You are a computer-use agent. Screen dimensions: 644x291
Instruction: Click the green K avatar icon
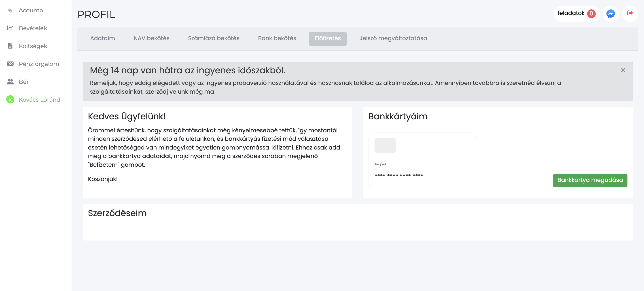point(10,100)
